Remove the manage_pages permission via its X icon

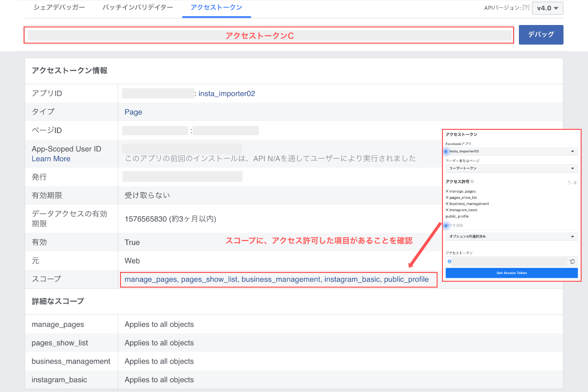pyautogui.click(x=446, y=192)
